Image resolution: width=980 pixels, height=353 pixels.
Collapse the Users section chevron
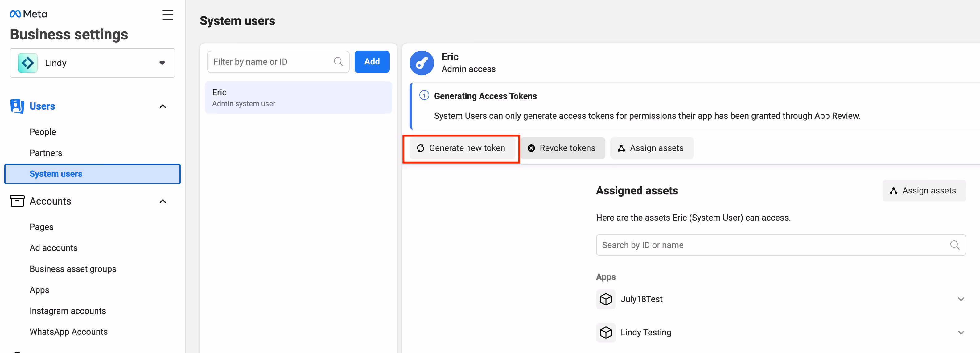tap(163, 106)
